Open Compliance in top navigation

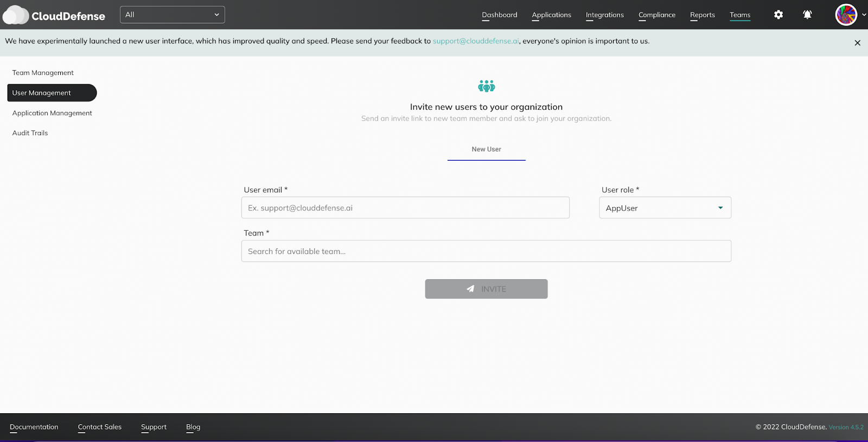(x=657, y=15)
